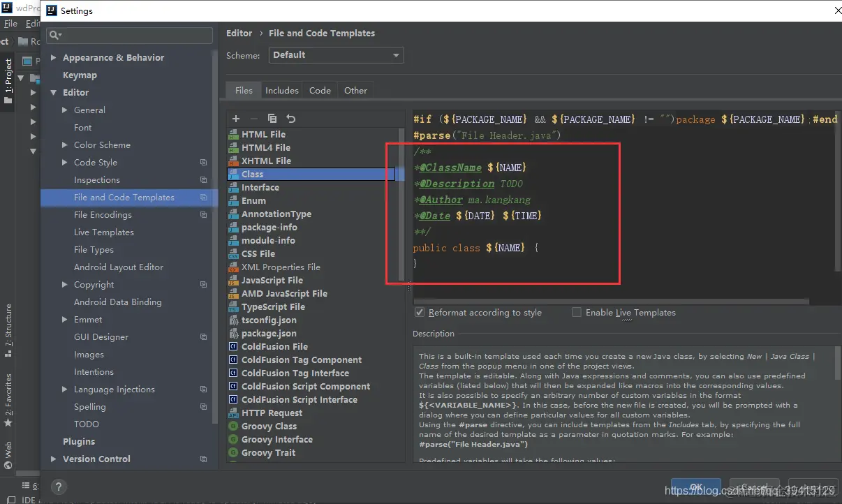Select the HTML File template icon
Viewport: 842px width, 504px height.
[x=233, y=135]
